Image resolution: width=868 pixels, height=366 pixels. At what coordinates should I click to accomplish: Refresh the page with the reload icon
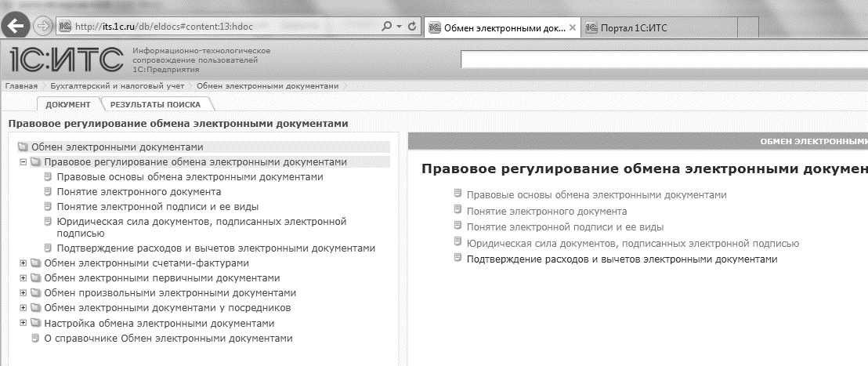point(412,27)
